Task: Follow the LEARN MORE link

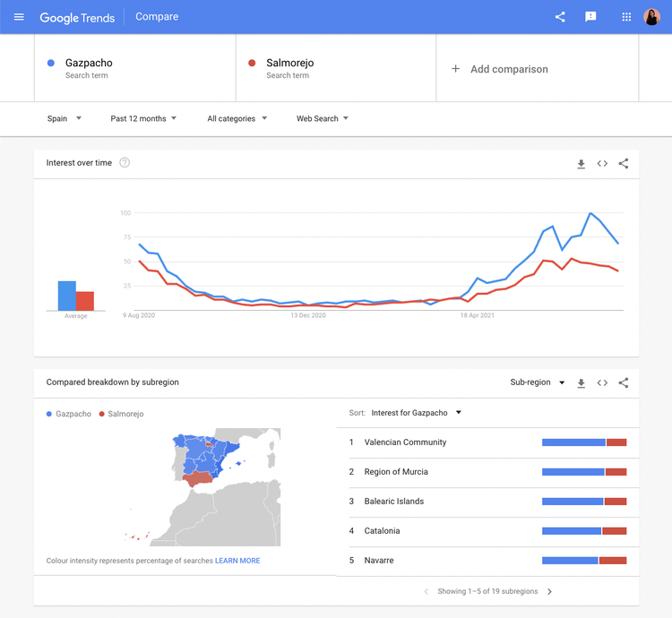Action: (x=237, y=561)
